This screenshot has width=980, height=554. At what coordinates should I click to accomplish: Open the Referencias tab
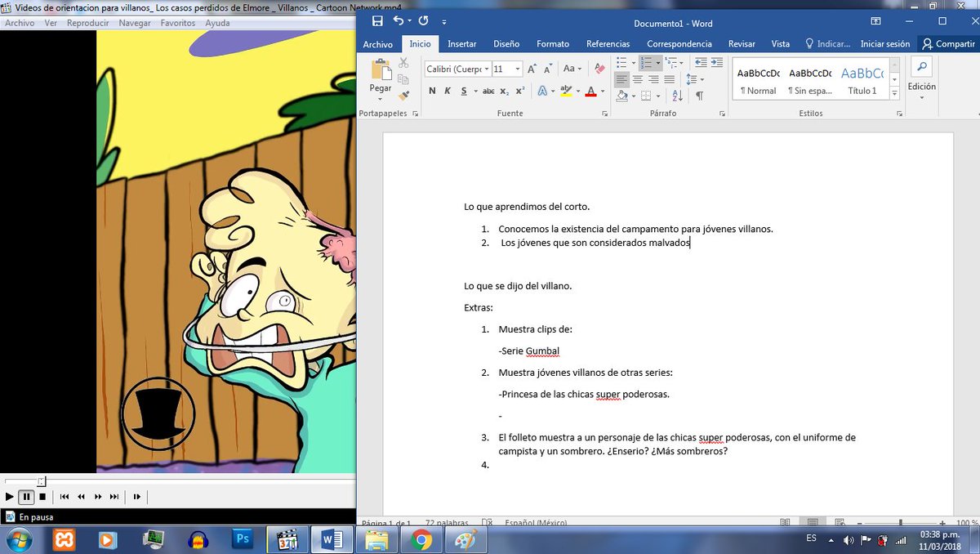(x=608, y=44)
